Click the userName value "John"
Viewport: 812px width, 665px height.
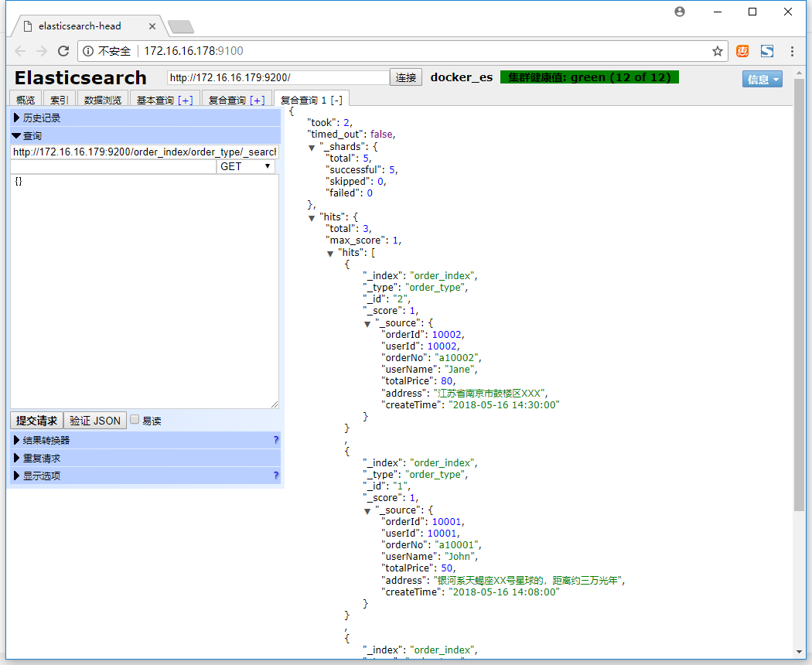click(459, 556)
